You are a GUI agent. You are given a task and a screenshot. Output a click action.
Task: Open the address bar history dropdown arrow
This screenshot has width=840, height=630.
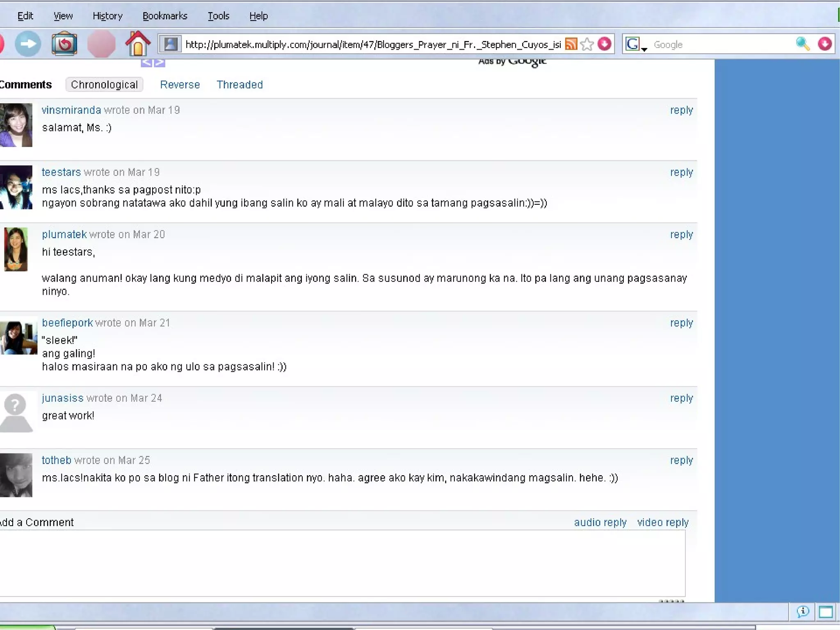[605, 44]
